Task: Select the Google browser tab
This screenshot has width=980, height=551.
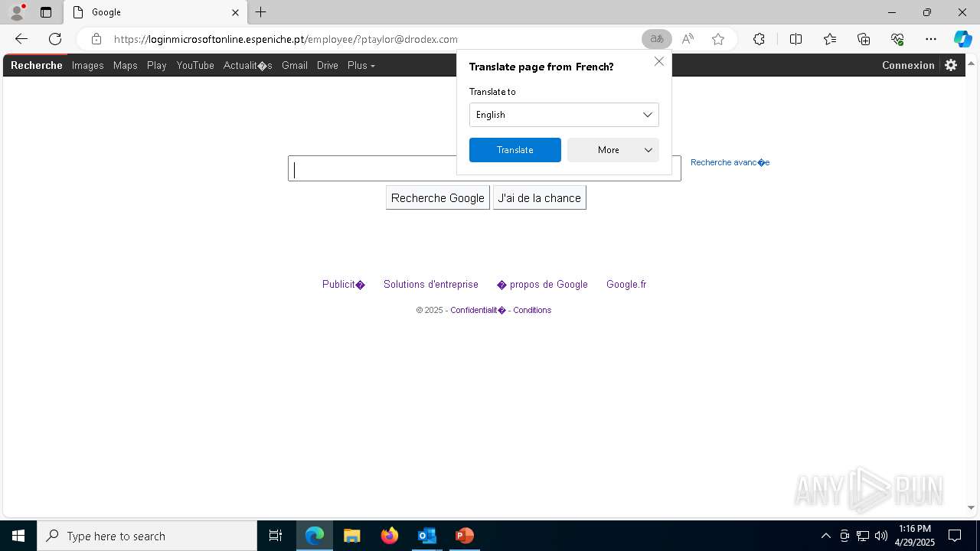Action: click(x=155, y=12)
